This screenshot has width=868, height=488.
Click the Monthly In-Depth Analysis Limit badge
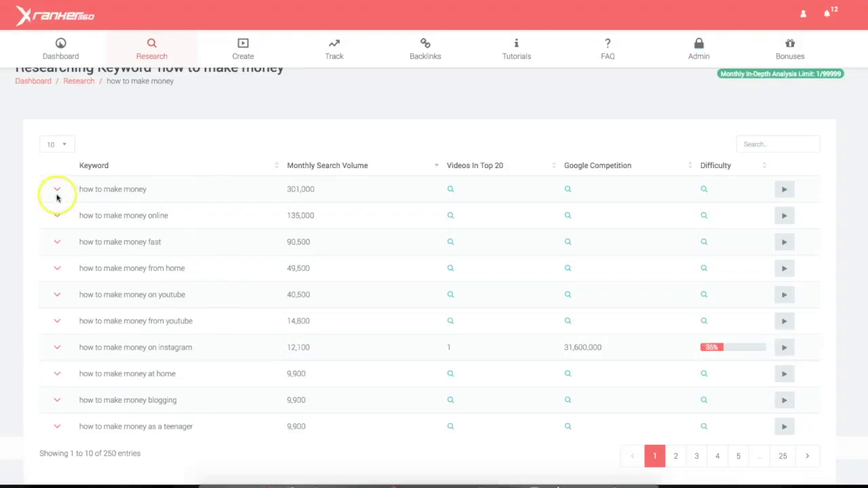(781, 73)
